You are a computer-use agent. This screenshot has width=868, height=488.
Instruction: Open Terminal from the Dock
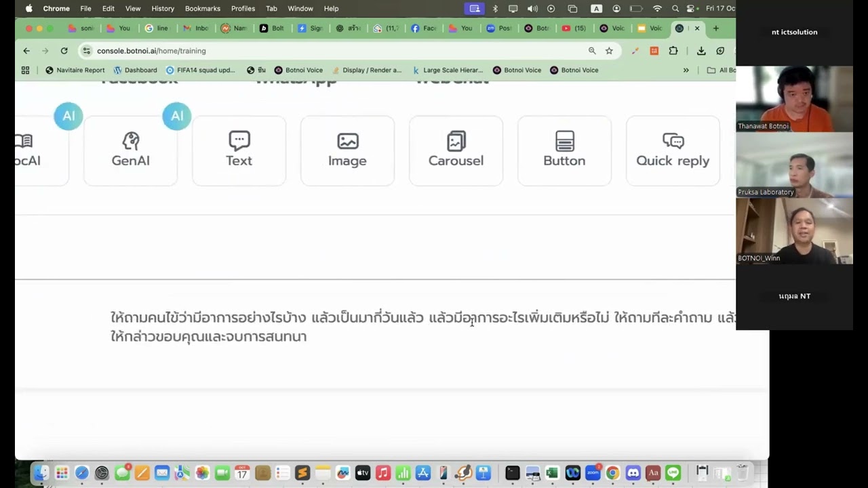(x=512, y=473)
